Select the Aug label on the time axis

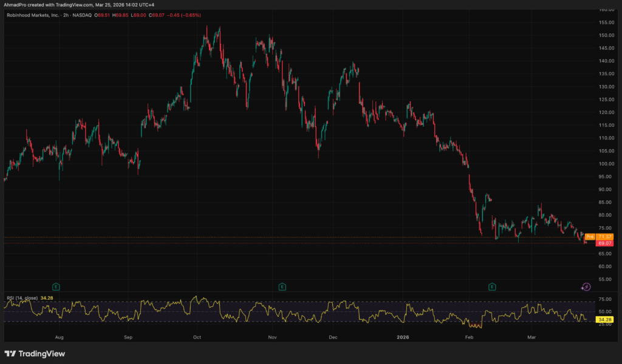pyautogui.click(x=59, y=335)
